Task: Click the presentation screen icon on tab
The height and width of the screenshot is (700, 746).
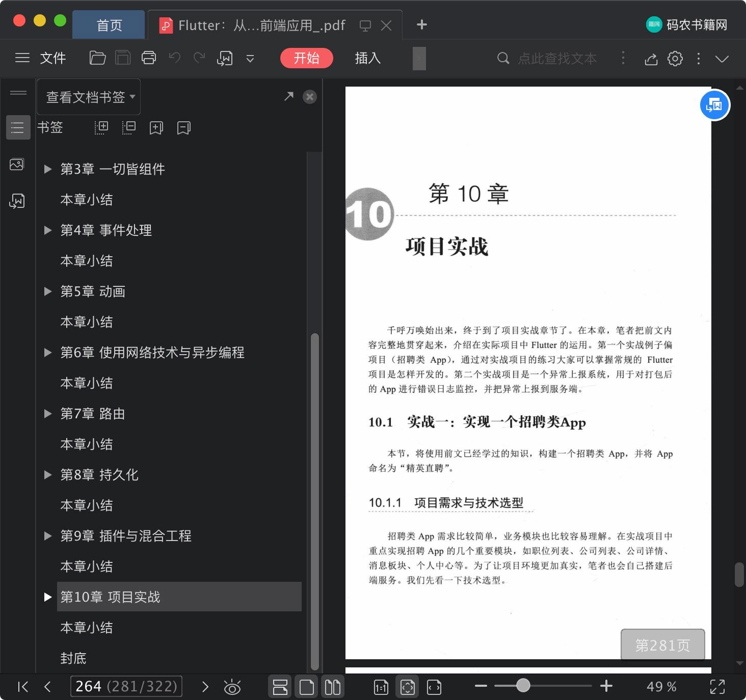Action: (x=365, y=25)
